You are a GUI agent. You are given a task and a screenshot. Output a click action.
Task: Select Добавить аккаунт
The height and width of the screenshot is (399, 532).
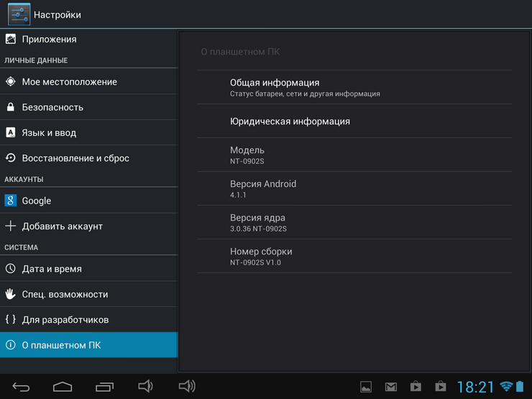tap(89, 226)
